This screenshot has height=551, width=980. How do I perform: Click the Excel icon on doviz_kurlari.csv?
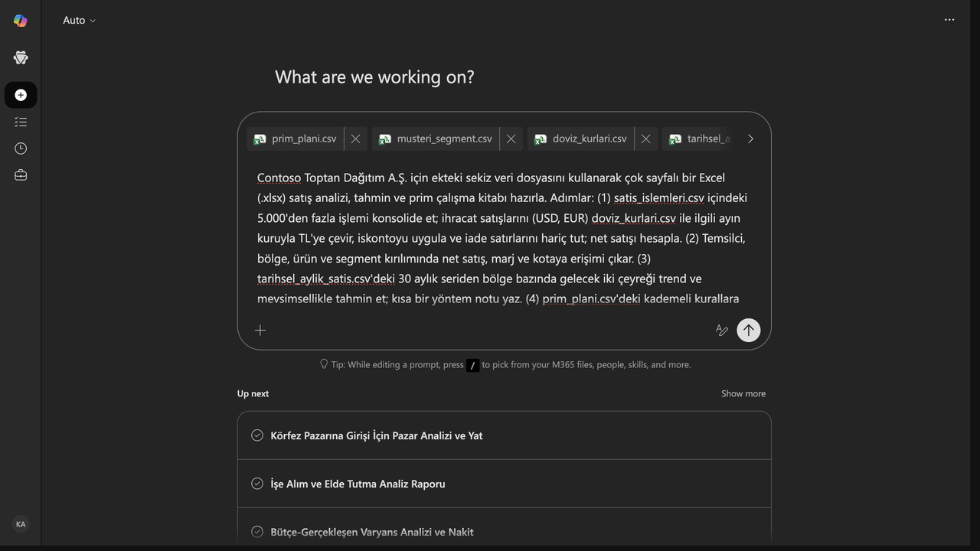click(x=541, y=139)
